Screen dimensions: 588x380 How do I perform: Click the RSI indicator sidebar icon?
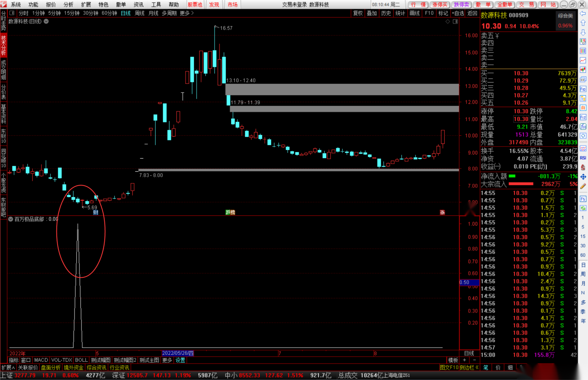pyautogui.click(x=583, y=158)
